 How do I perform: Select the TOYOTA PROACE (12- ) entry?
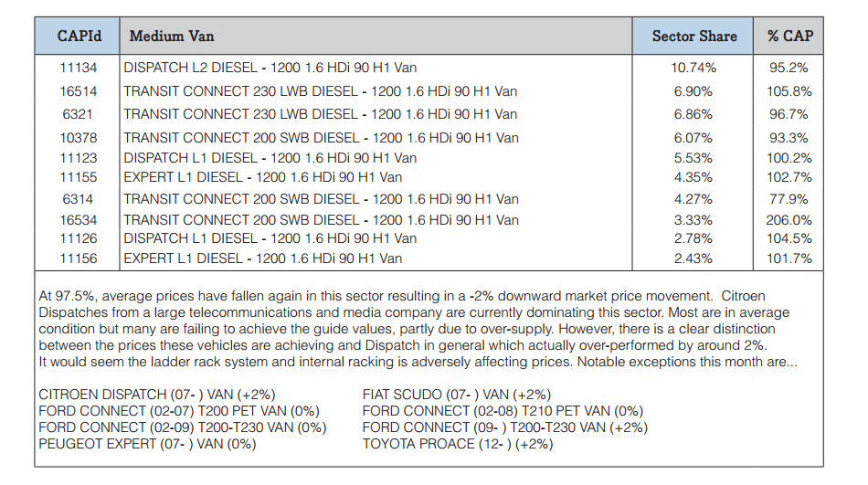tap(458, 444)
